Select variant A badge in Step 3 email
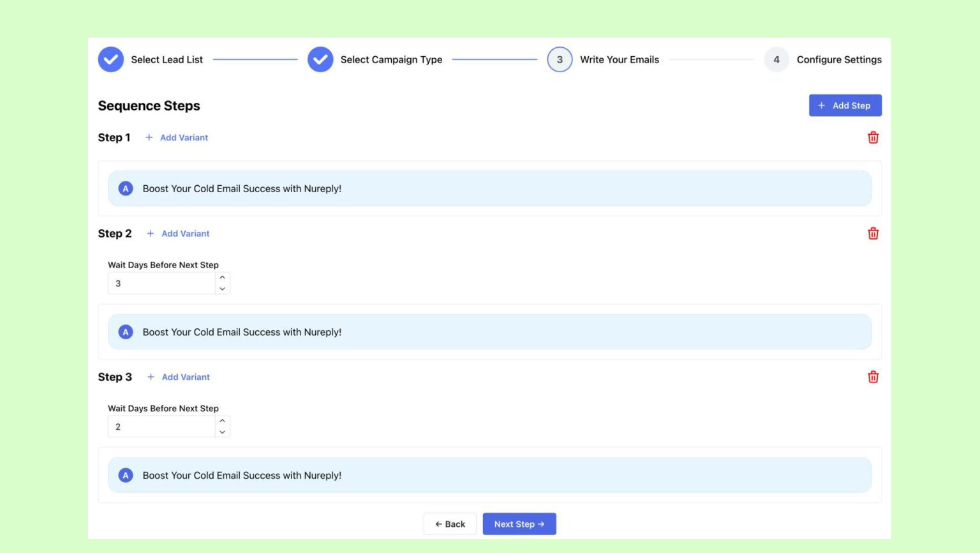Image resolution: width=980 pixels, height=553 pixels. click(x=125, y=475)
